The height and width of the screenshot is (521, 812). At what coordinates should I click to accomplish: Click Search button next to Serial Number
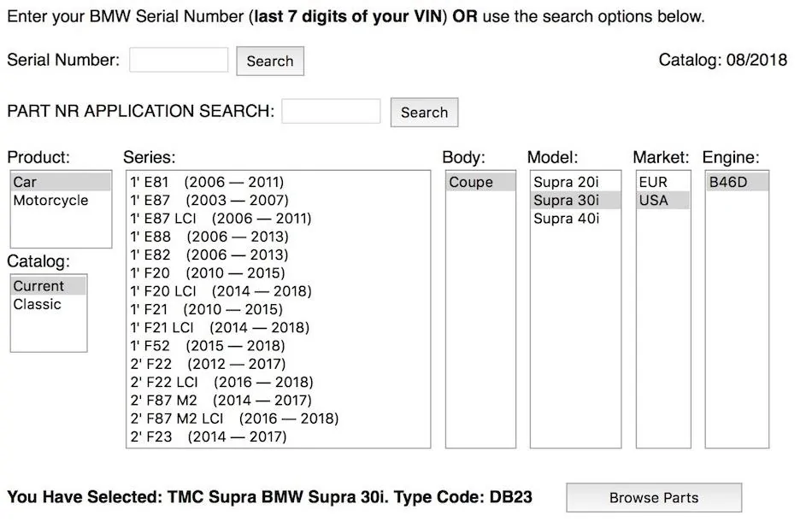[270, 61]
